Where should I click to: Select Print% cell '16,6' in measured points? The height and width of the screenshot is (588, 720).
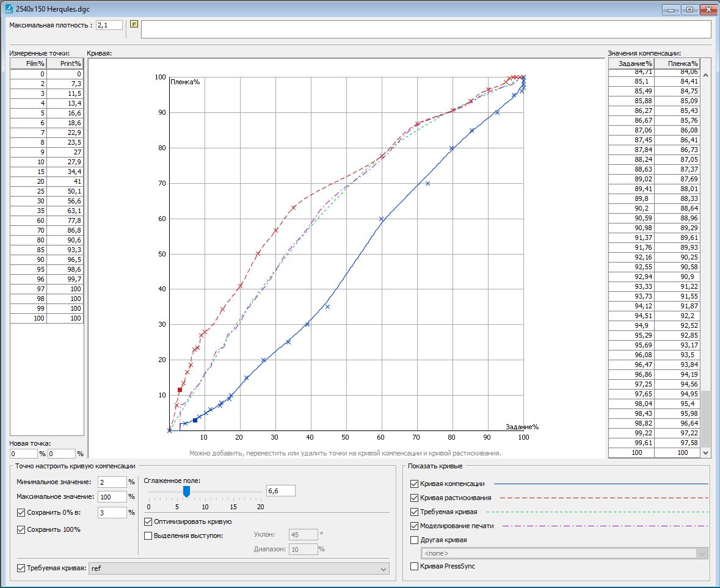click(65, 113)
